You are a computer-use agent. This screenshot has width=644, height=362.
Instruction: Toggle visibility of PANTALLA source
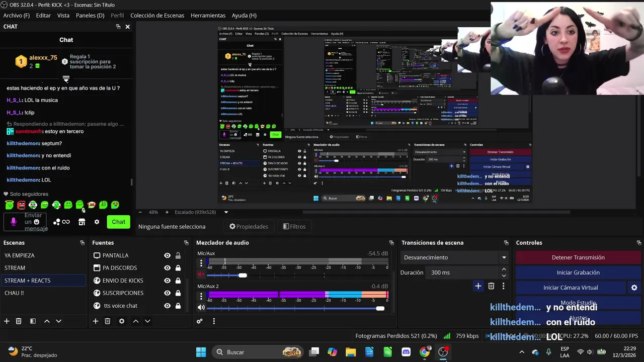[167, 255]
